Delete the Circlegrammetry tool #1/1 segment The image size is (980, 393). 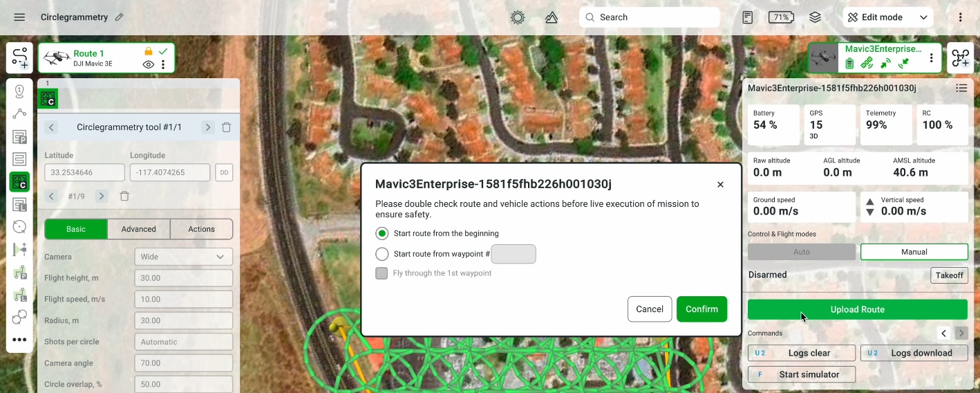(226, 127)
